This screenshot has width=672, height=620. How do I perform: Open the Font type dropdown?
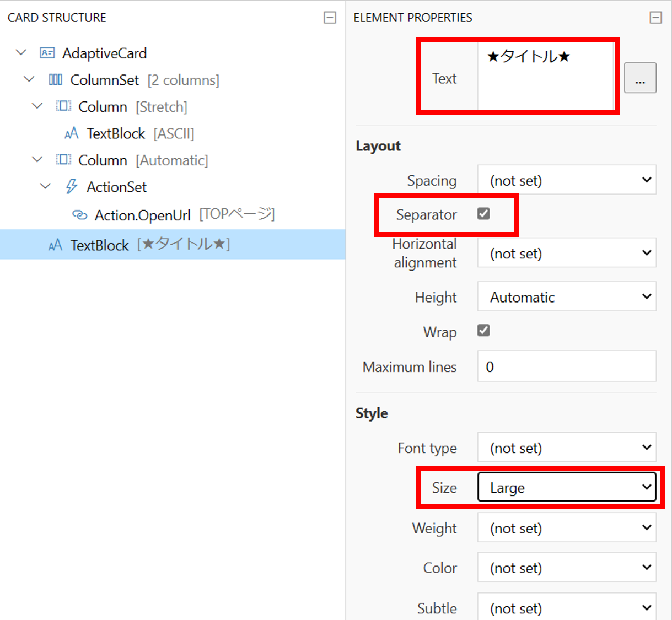click(567, 447)
